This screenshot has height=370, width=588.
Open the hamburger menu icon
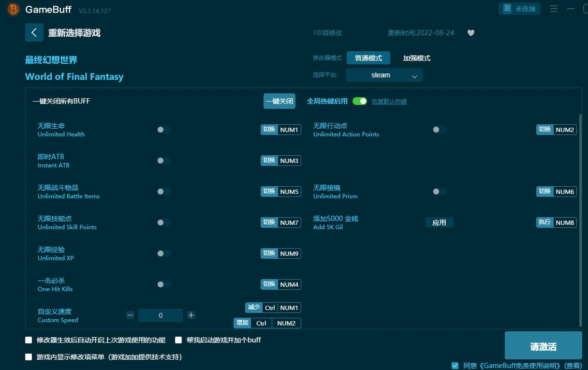554,9
